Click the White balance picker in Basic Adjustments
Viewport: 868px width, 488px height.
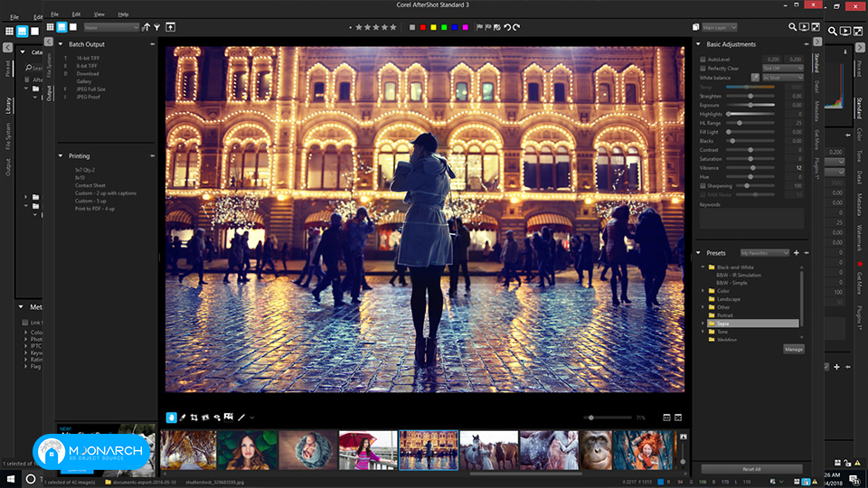tap(755, 78)
